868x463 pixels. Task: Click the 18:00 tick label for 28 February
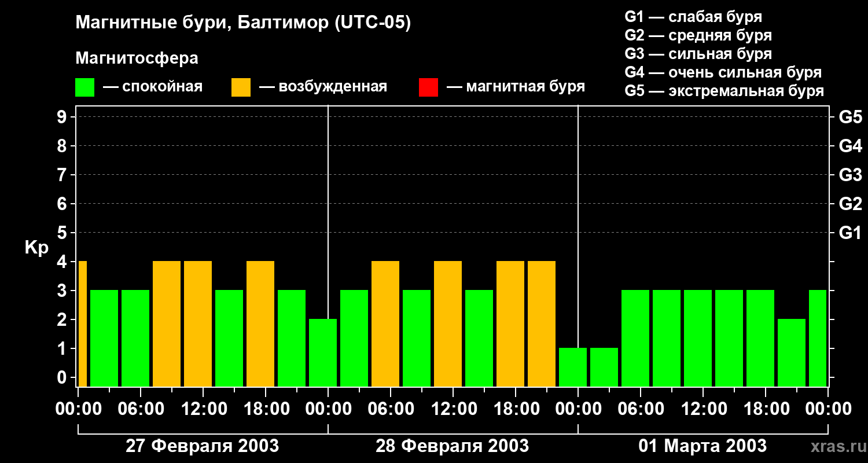(x=516, y=409)
